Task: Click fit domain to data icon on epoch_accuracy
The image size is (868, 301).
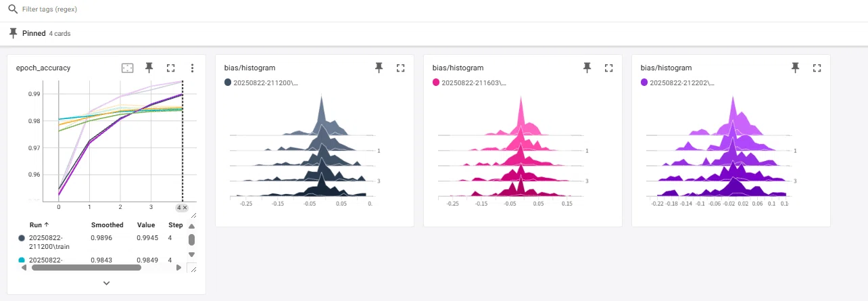Action: [127, 68]
